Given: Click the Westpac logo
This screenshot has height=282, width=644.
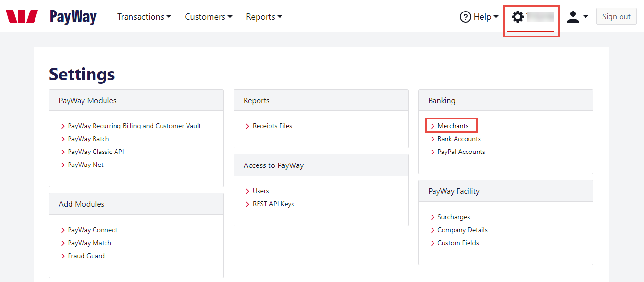Looking at the screenshot, I should pos(22,17).
